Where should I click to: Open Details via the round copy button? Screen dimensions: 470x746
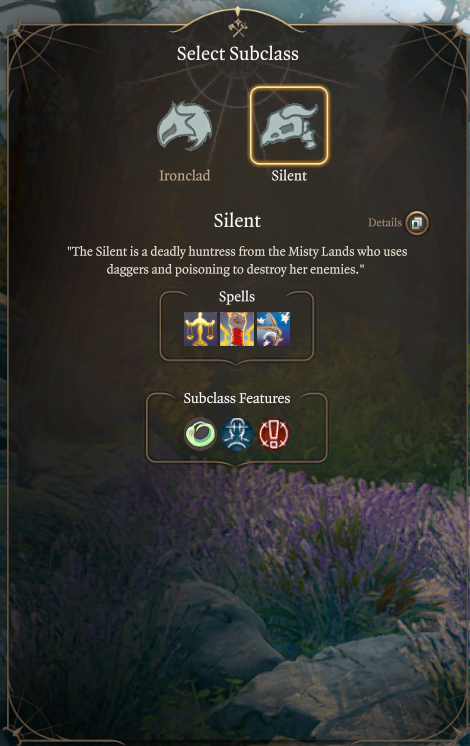[417, 223]
